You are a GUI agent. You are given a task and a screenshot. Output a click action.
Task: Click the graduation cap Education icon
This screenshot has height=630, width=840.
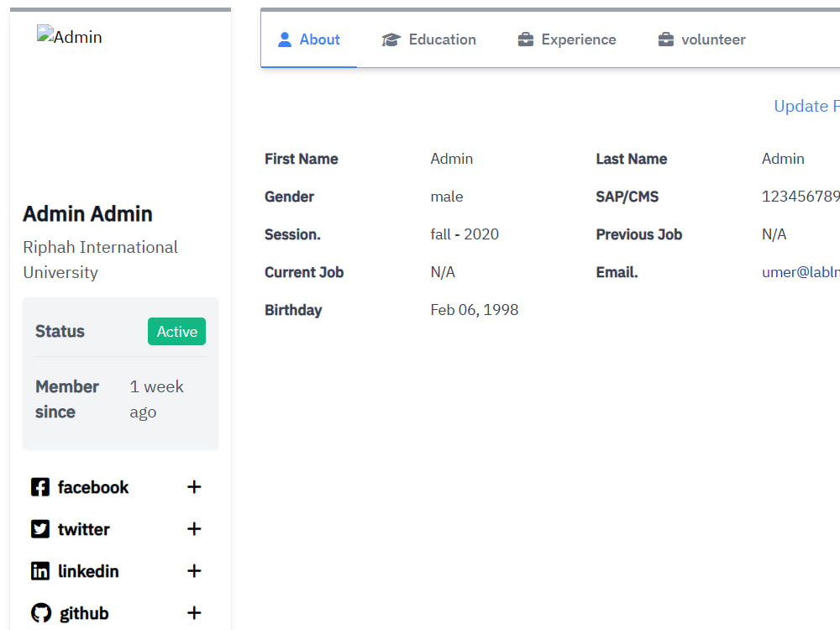coord(391,39)
